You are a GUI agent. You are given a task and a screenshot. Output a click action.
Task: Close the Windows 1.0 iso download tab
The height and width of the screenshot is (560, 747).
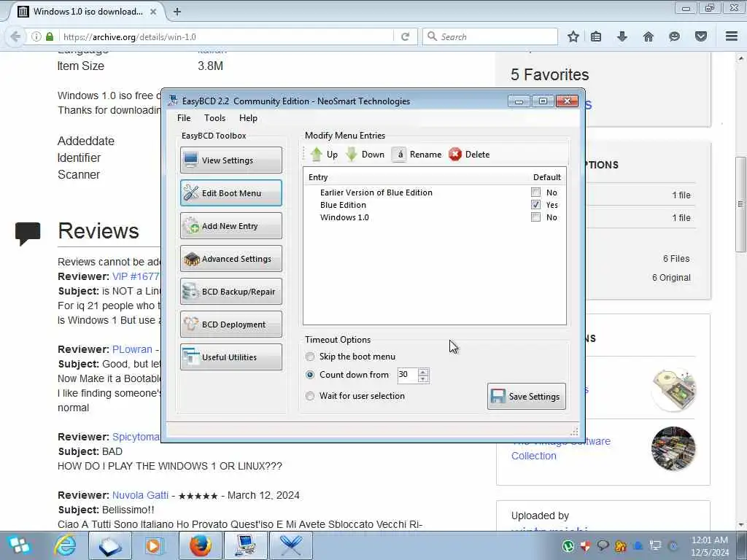(153, 12)
